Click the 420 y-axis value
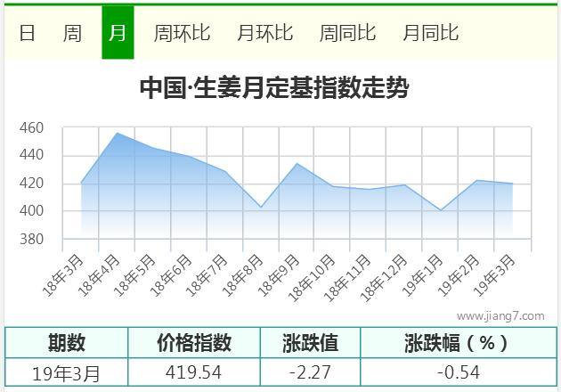The width and height of the screenshot is (561, 392). (x=31, y=184)
